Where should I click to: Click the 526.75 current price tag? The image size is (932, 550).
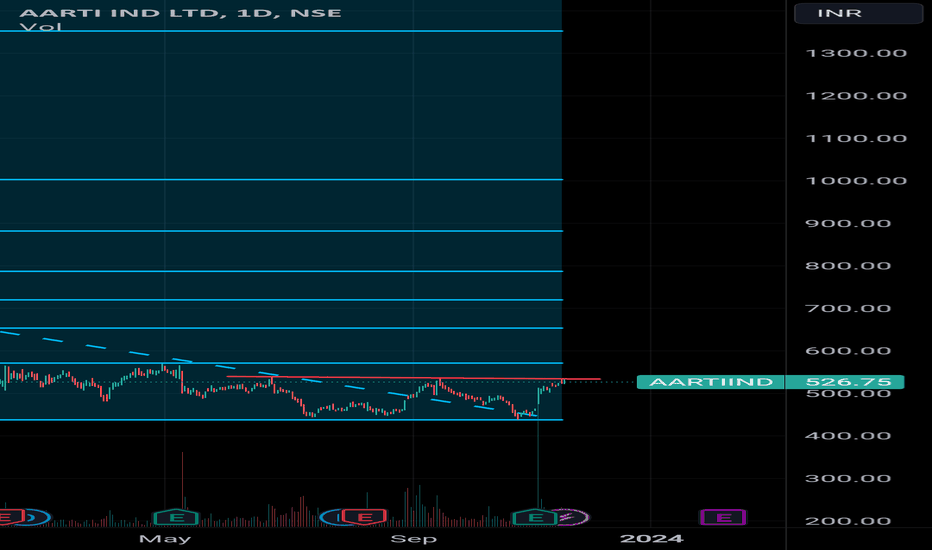coord(845,382)
